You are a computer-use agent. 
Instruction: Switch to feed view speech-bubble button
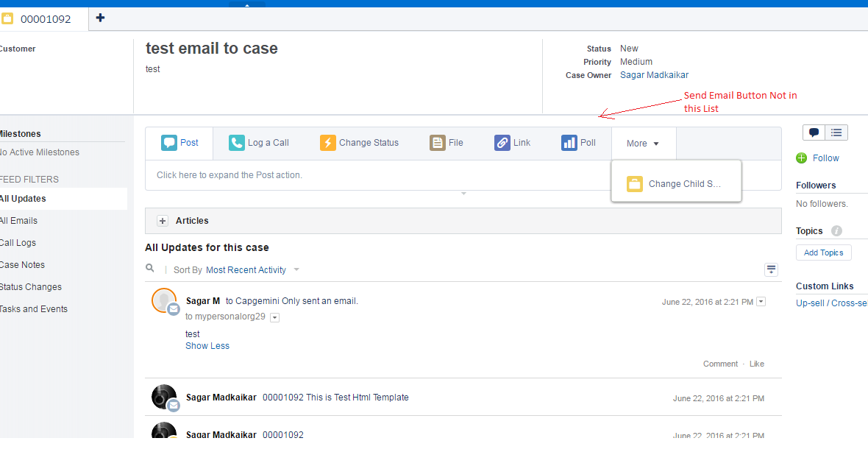click(814, 133)
